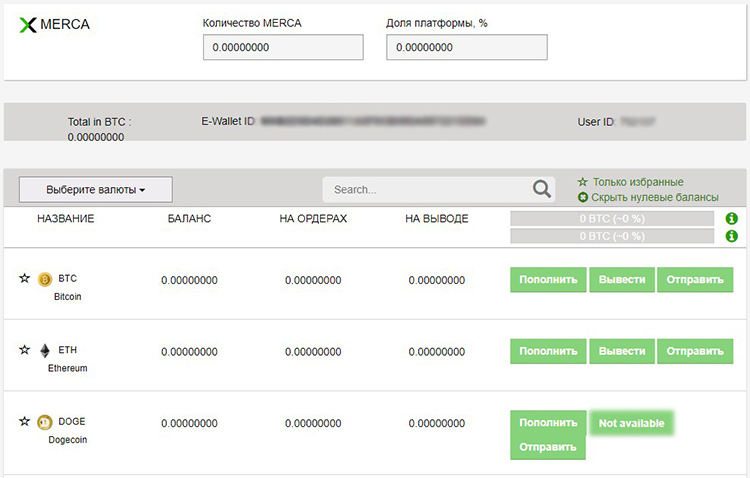Click the MERCA X logo icon
Image resolution: width=750 pixels, height=478 pixels.
[28, 25]
